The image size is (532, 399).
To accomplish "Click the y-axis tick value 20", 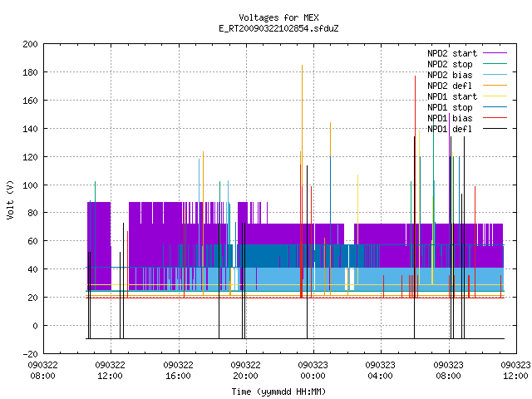I will (32, 298).
